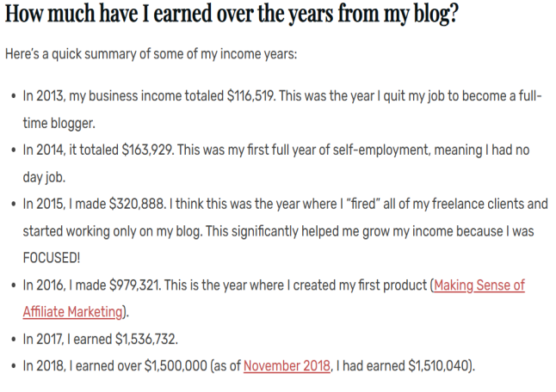Open the November 2018 link

point(287,366)
